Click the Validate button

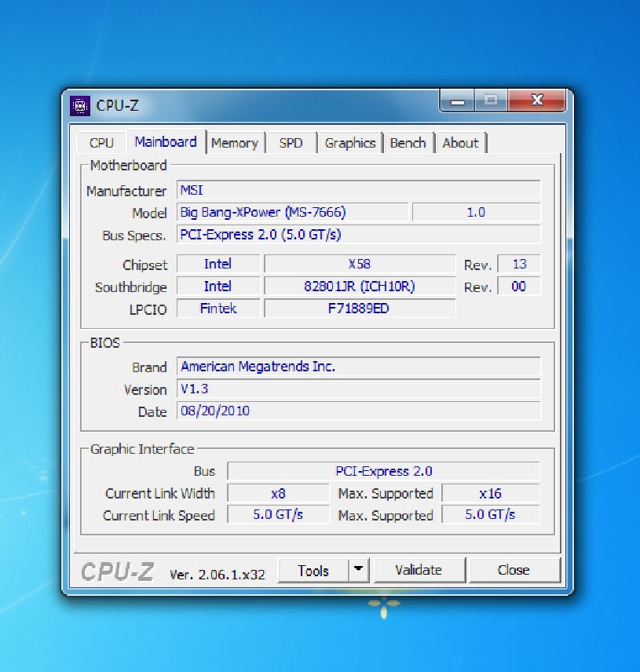tap(419, 570)
